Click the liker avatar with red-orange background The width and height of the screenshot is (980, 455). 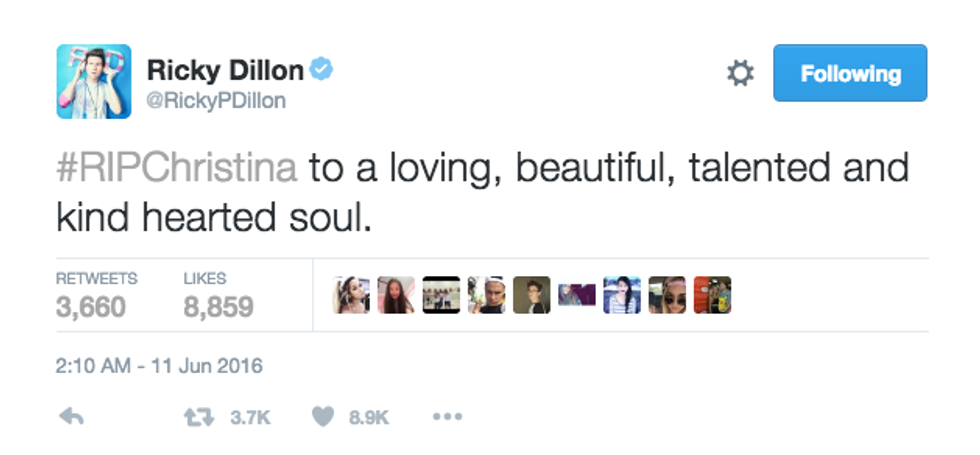[712, 295]
